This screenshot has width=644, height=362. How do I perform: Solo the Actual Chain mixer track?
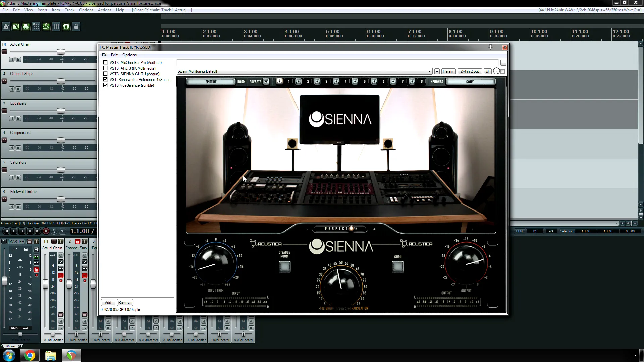(61, 241)
